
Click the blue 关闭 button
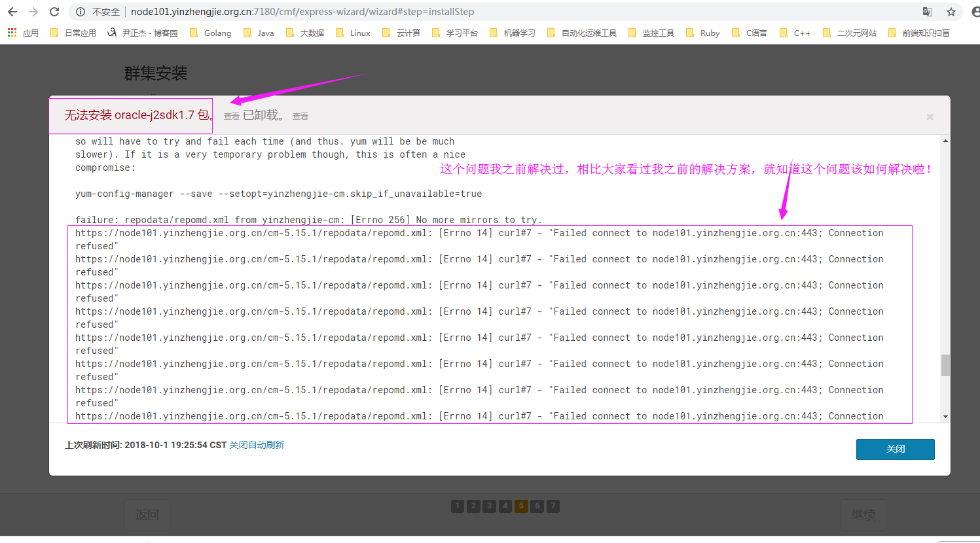tap(895, 449)
